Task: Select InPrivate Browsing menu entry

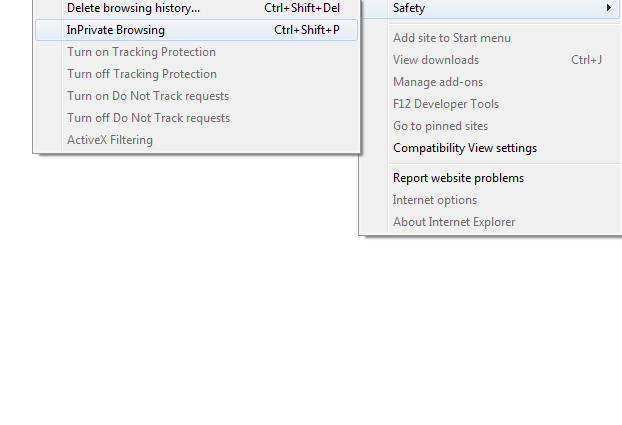Action: coord(116,30)
